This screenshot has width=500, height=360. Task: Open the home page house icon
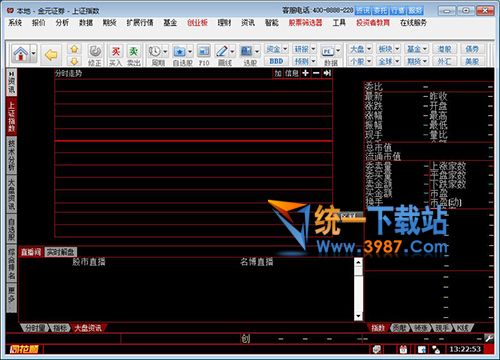pyautogui.click(x=21, y=53)
